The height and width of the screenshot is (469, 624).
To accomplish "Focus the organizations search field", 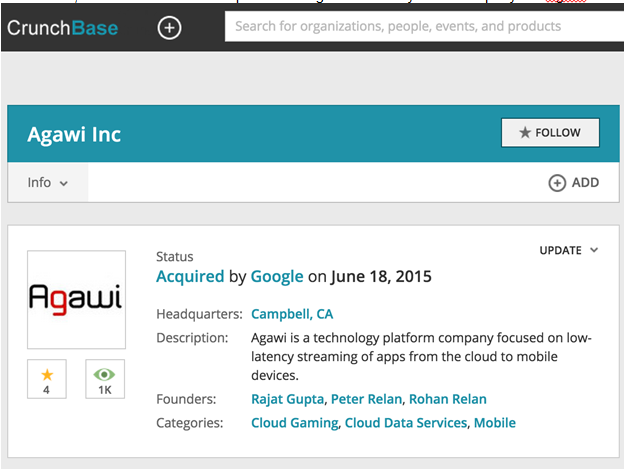I will tap(424, 26).
